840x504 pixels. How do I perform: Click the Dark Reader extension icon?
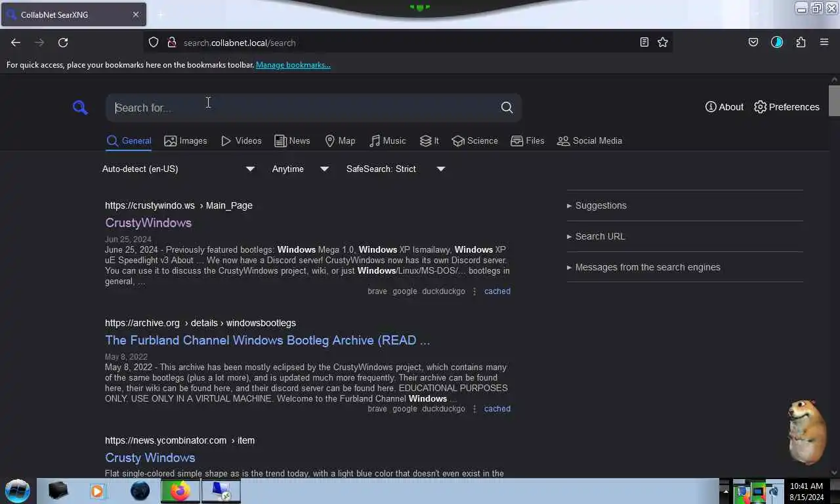(777, 43)
